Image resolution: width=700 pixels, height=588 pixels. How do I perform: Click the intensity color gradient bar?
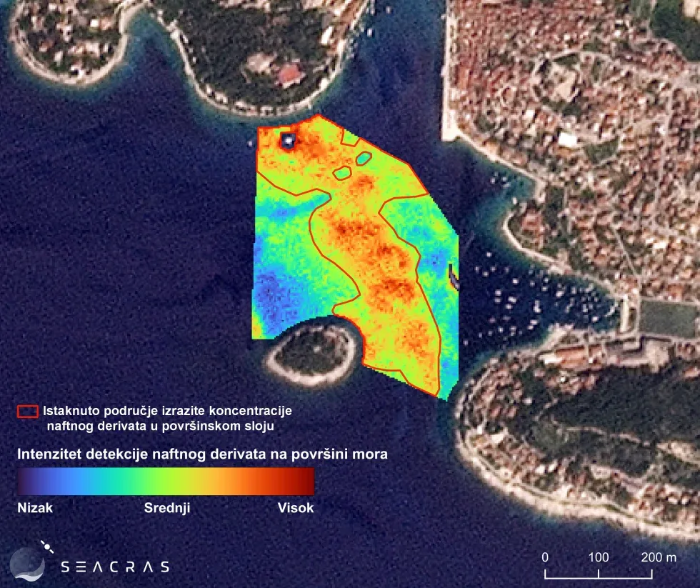tap(166, 481)
